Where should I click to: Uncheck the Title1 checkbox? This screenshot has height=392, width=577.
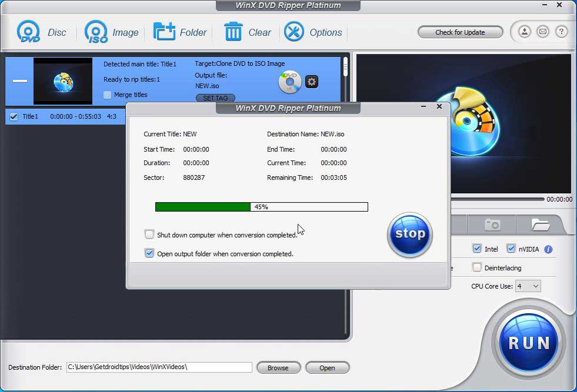(14, 116)
